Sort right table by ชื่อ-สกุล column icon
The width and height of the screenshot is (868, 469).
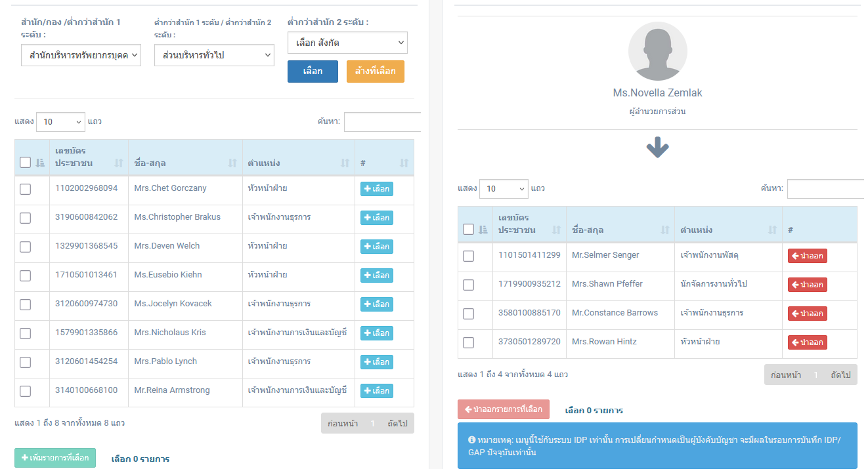665,230
